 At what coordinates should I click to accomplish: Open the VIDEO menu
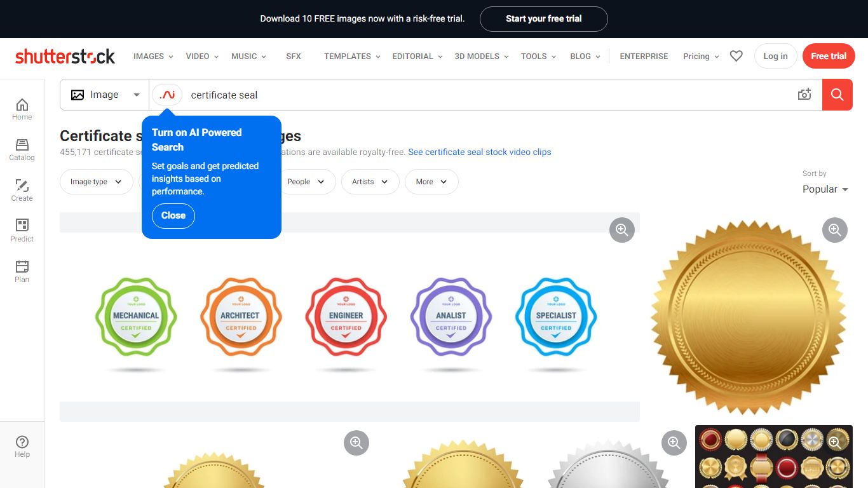tap(202, 56)
